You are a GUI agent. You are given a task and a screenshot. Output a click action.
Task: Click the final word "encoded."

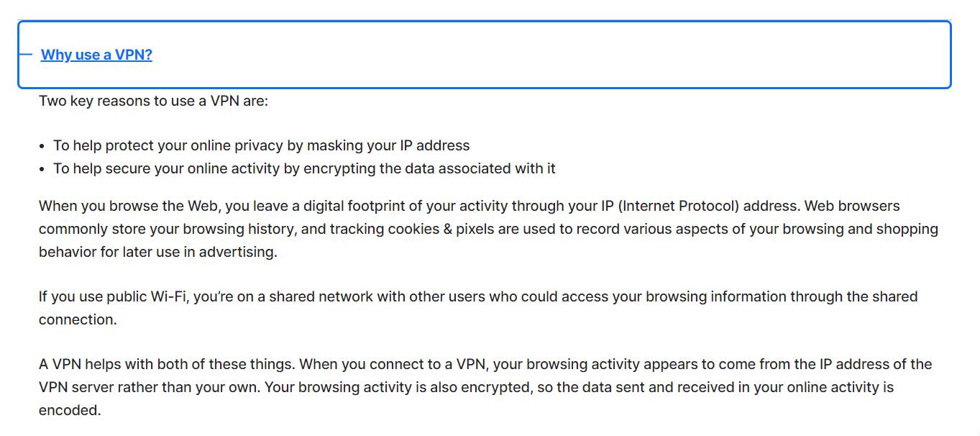pos(70,410)
